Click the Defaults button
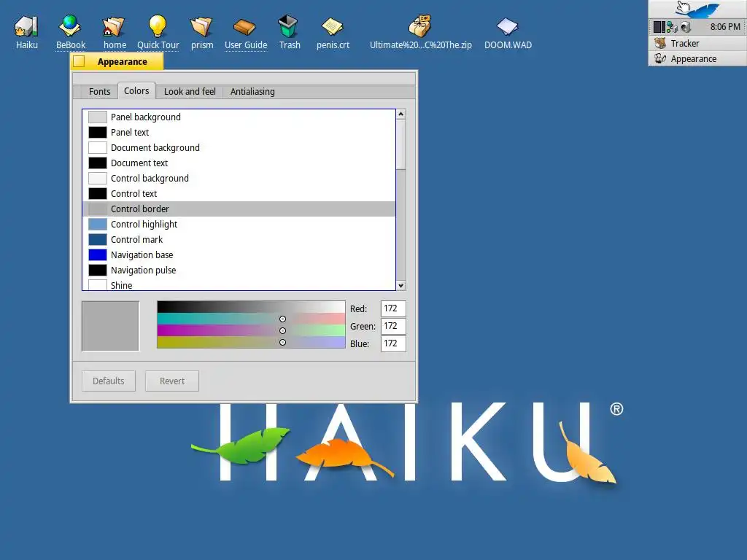 pyautogui.click(x=109, y=381)
